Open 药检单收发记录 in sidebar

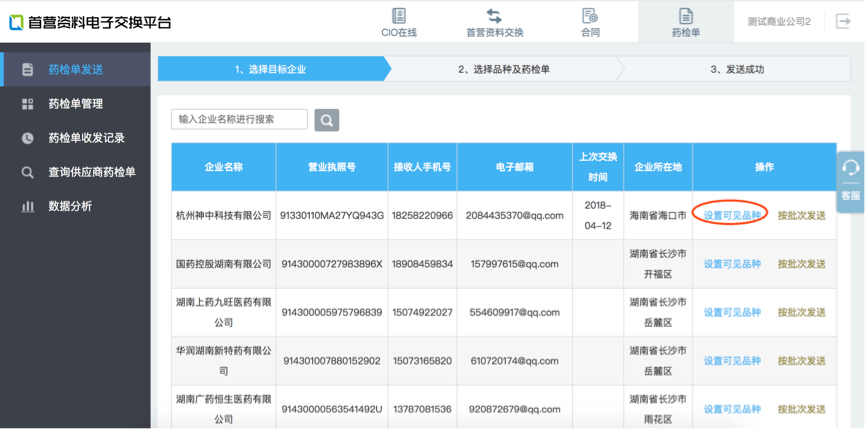pyautogui.click(x=75, y=138)
